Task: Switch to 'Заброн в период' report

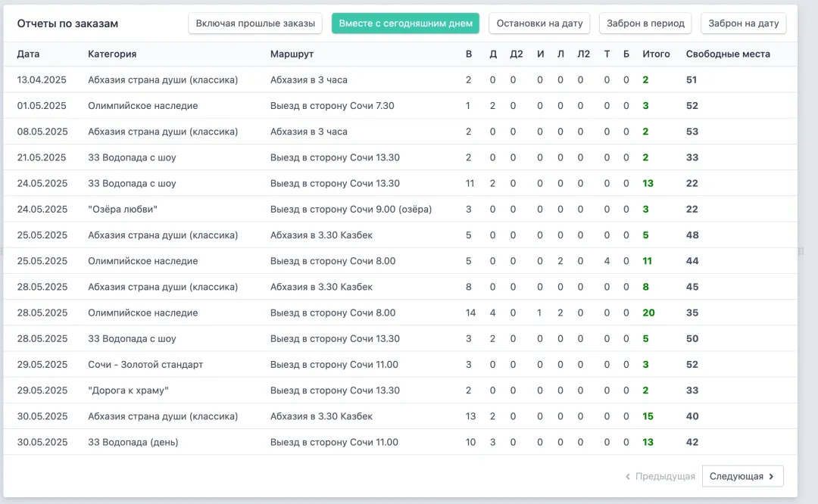Action: click(645, 23)
